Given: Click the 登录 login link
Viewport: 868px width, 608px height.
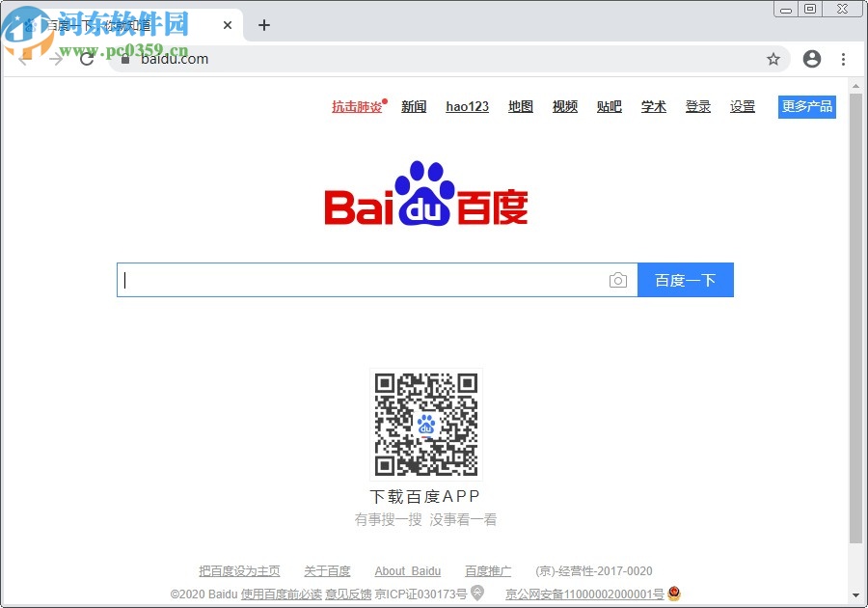Looking at the screenshot, I should [698, 106].
